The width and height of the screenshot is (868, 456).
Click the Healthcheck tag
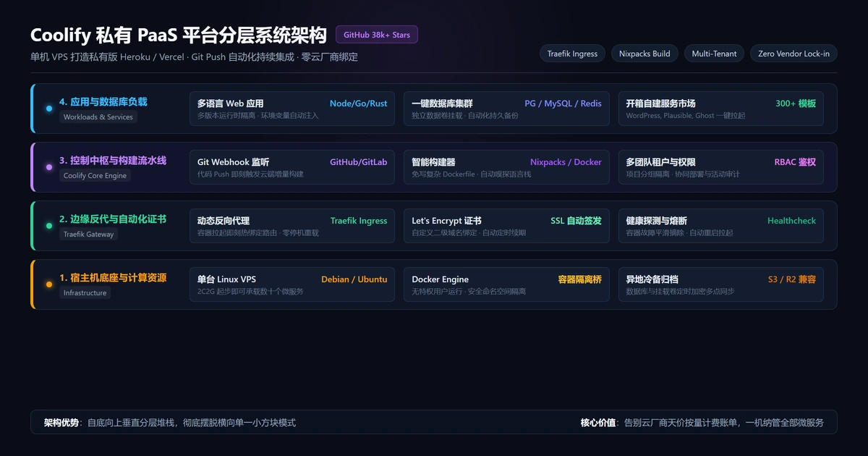[x=791, y=221]
